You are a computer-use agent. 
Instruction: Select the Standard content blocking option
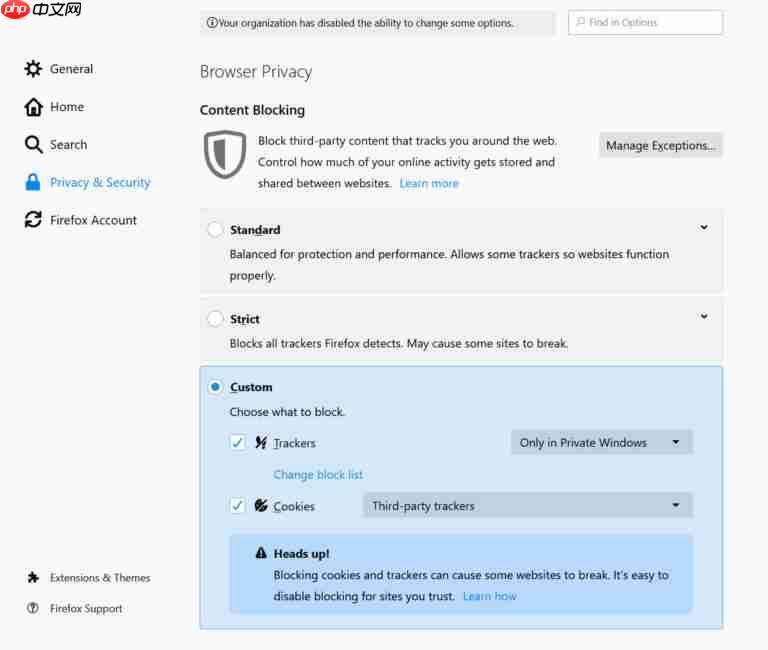click(x=215, y=230)
